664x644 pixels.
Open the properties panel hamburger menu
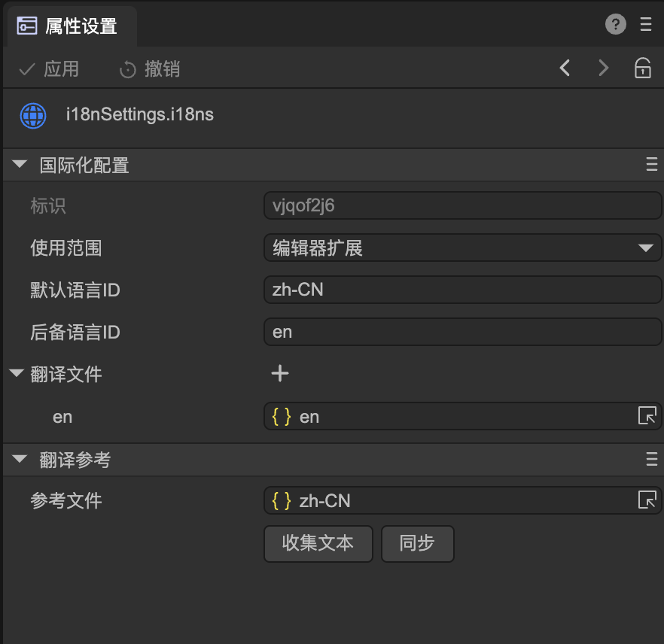[x=646, y=25]
